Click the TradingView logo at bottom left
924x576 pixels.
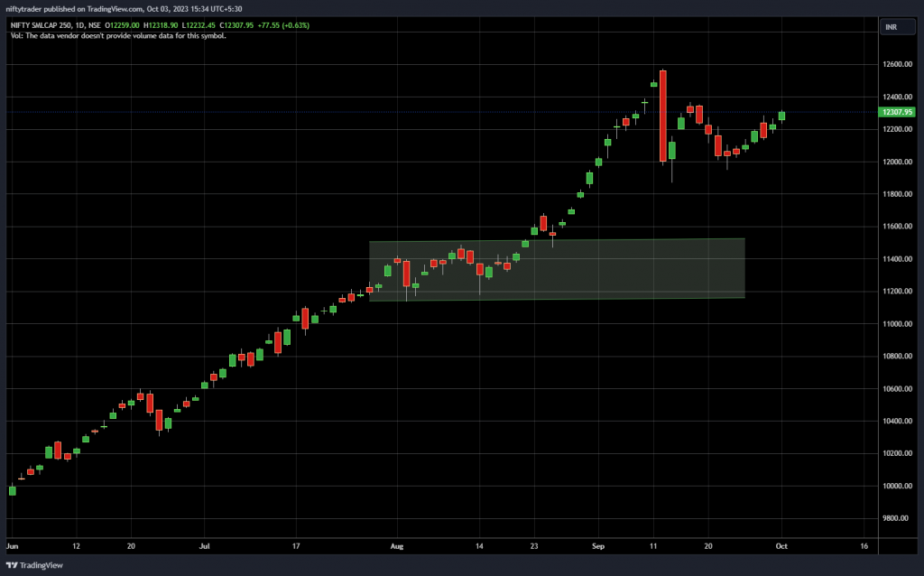(34, 565)
